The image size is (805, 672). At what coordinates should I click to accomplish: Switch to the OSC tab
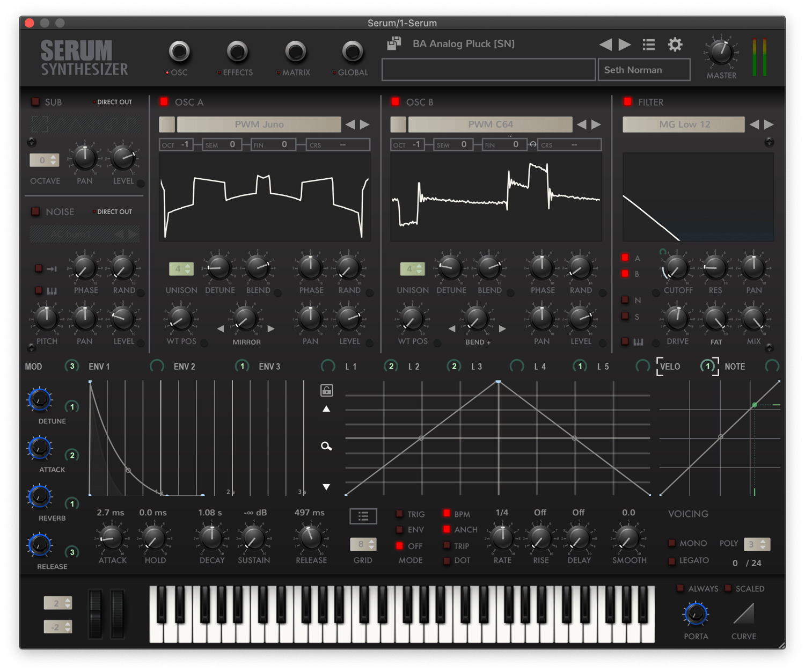(179, 52)
